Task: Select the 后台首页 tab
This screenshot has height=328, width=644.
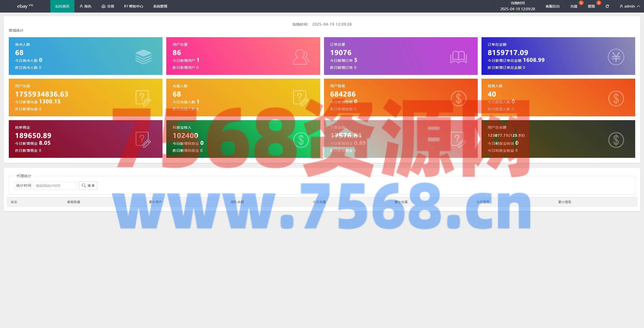Action: click(x=62, y=6)
